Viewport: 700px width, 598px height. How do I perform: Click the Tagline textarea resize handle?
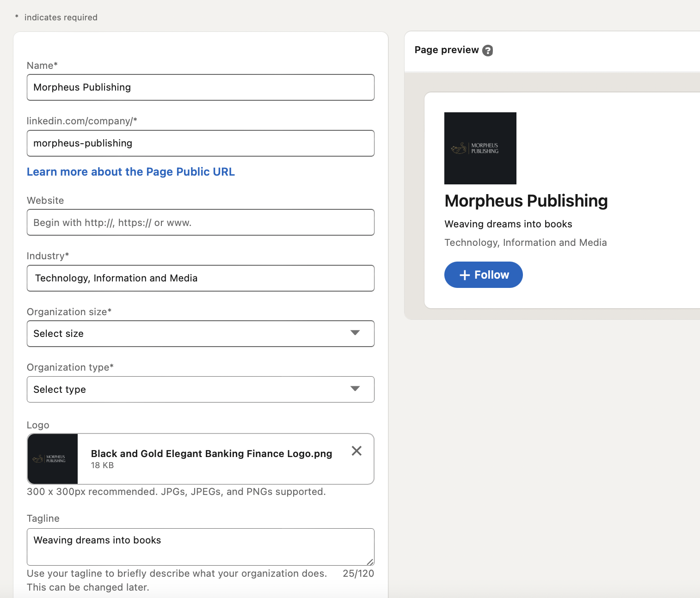pyautogui.click(x=370, y=561)
